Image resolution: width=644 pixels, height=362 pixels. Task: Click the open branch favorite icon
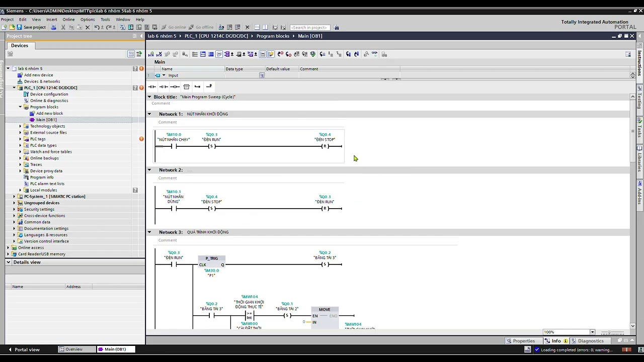pos(197,86)
